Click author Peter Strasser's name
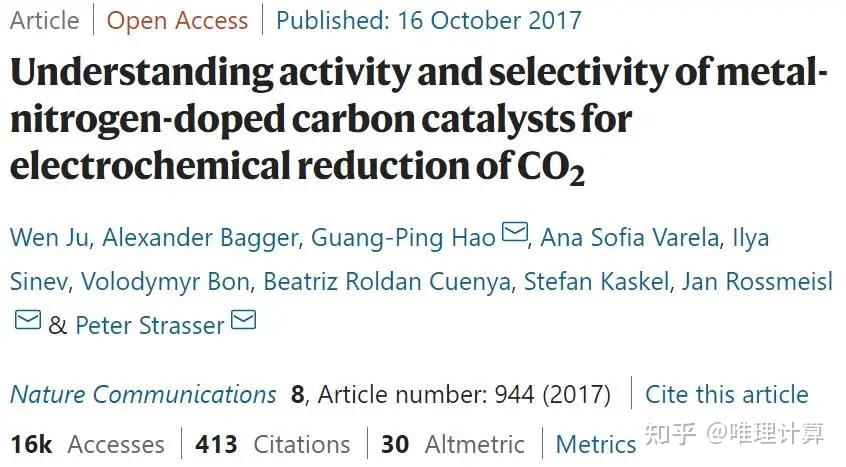 point(150,325)
